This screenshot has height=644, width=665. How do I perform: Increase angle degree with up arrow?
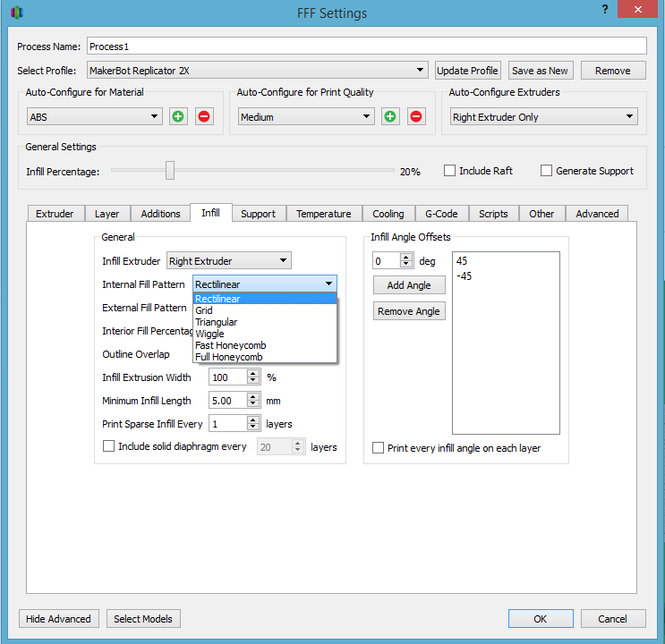point(406,257)
